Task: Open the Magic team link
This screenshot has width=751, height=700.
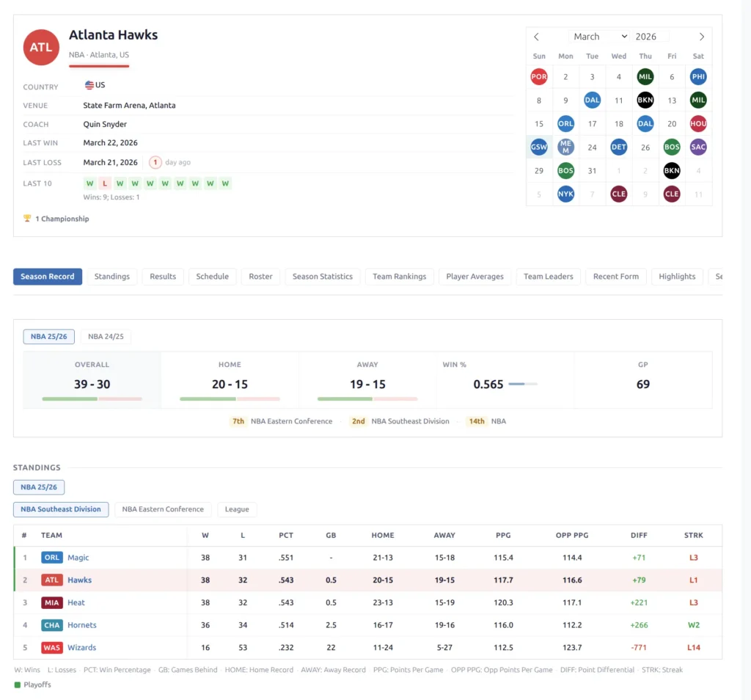Action: pos(78,558)
